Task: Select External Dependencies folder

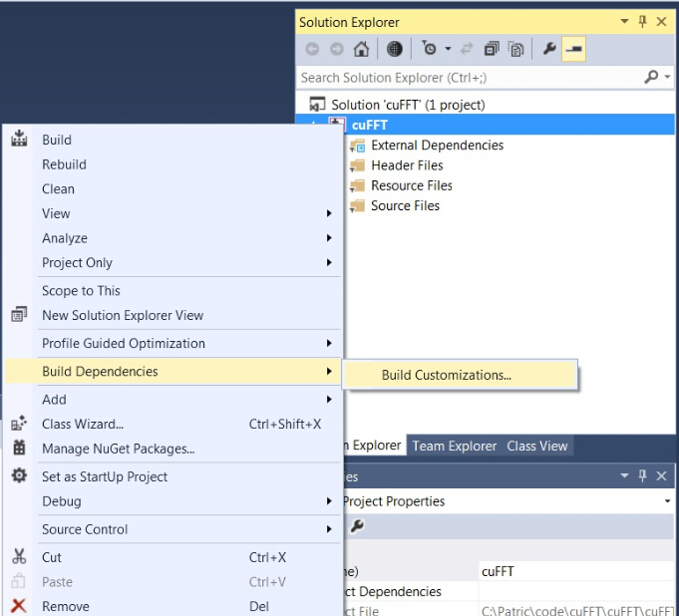Action: point(437,145)
